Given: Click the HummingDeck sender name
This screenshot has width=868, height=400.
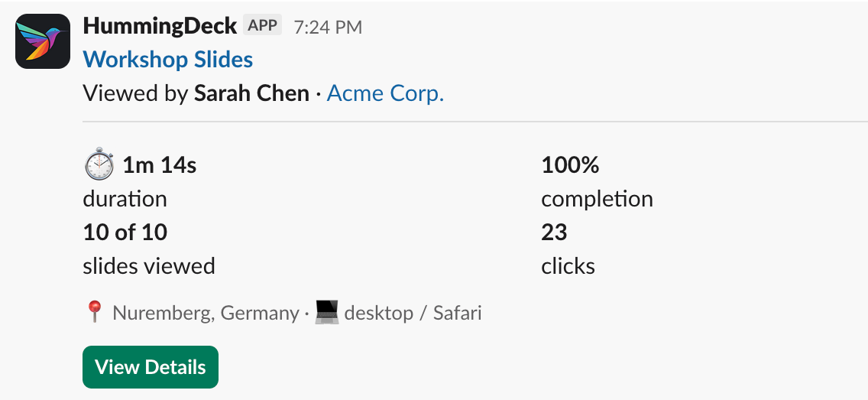Looking at the screenshot, I should tap(160, 25).
